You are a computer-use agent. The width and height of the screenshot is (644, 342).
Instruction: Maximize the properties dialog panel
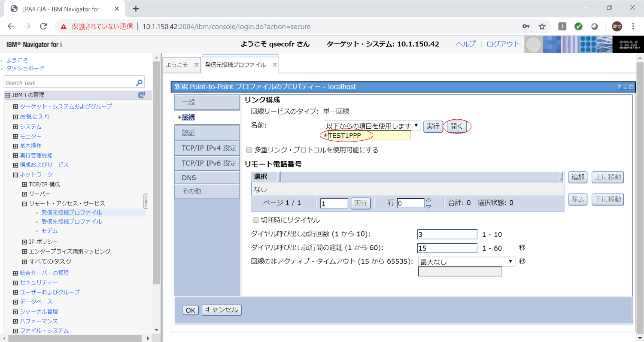click(631, 87)
